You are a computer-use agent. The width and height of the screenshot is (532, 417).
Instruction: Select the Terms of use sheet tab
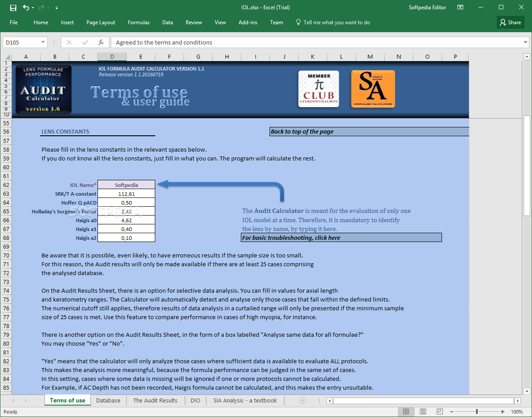pos(67,400)
